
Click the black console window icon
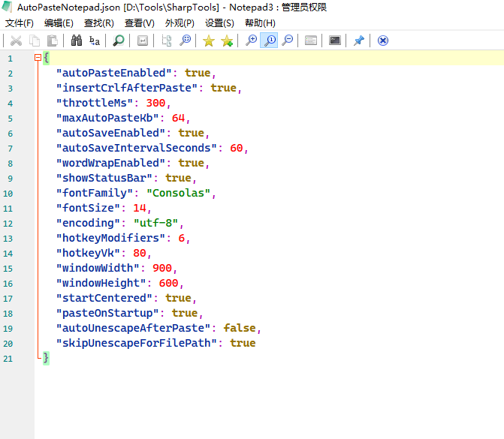[335, 41]
